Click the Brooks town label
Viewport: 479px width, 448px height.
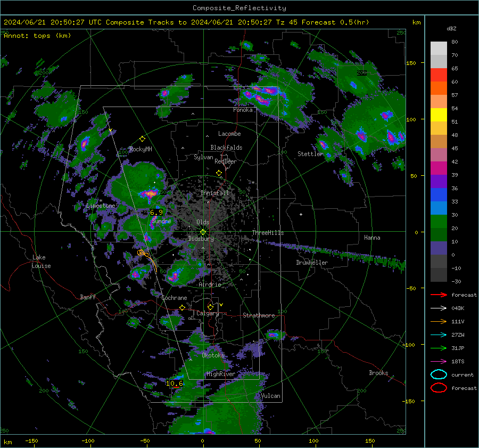[x=378, y=373]
